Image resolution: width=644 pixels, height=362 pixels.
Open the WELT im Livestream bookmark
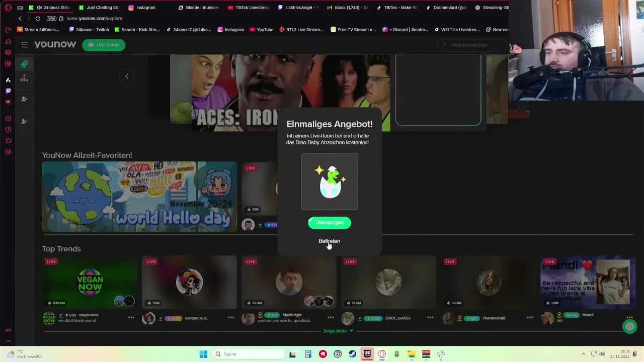click(457, 30)
